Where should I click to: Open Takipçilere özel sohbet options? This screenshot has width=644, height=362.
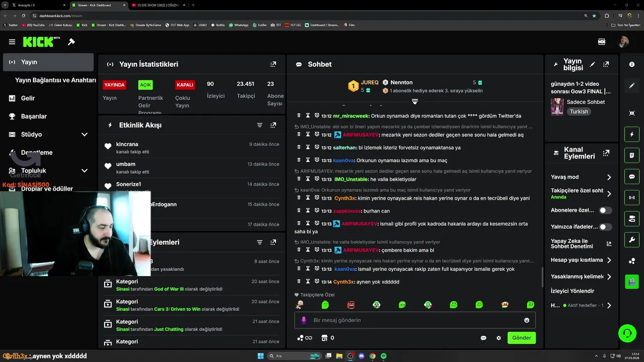click(609, 194)
